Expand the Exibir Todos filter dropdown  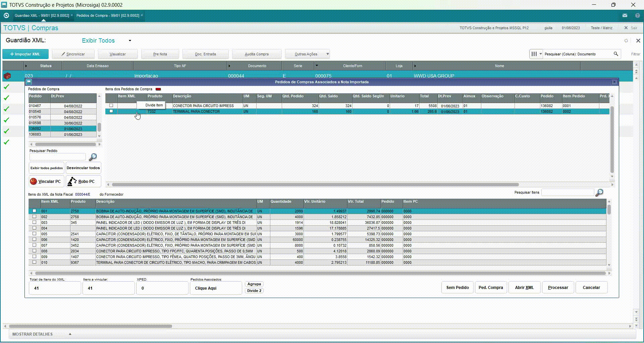click(x=130, y=41)
